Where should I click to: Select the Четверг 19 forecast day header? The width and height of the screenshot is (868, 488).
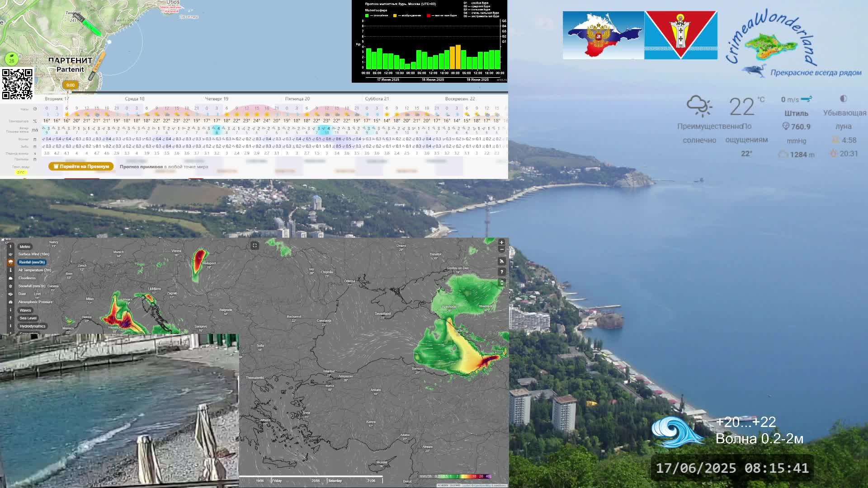[217, 99]
